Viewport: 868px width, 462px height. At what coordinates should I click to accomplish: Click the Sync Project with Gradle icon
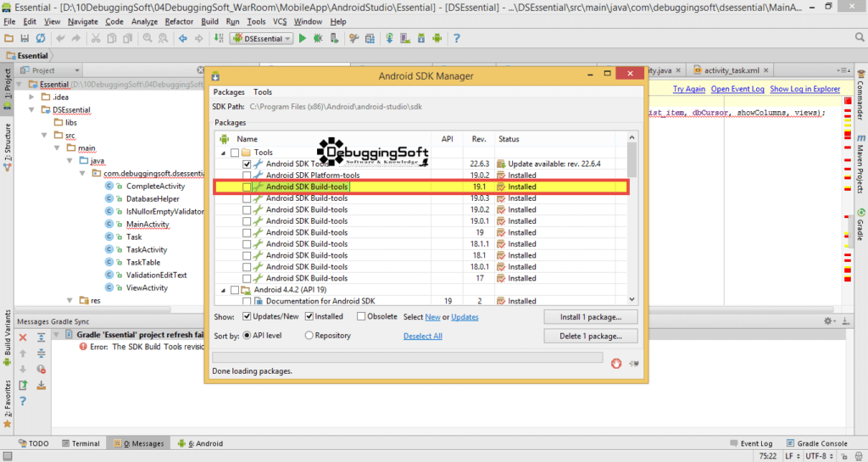pyautogui.click(x=390, y=38)
